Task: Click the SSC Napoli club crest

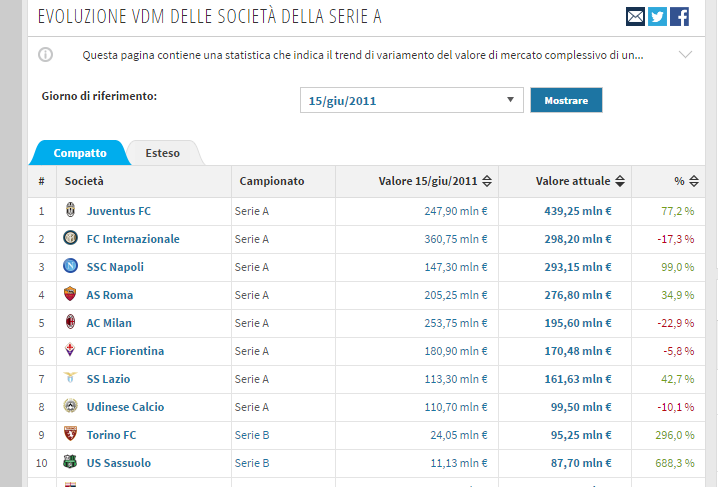Action: click(70, 267)
